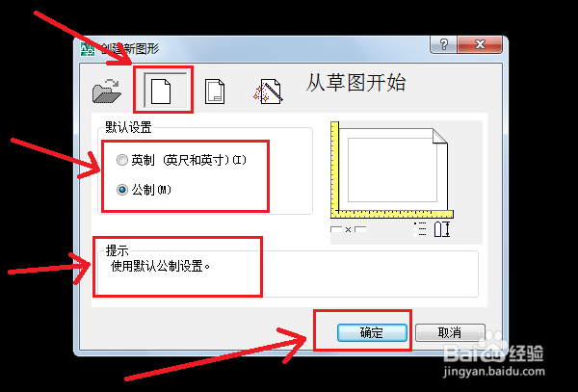Select the 公制(M) radio button

point(122,190)
